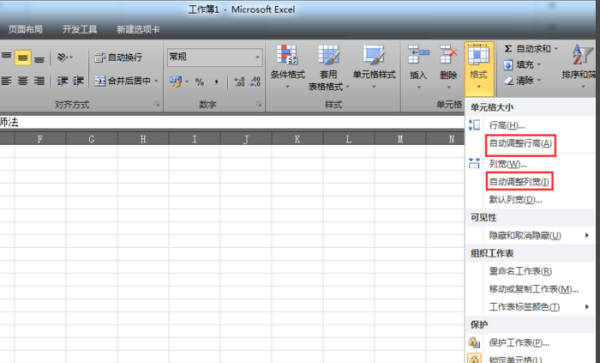Screen dimensions: 600x363
Task: Click accounting number format icon
Action: 176,81
